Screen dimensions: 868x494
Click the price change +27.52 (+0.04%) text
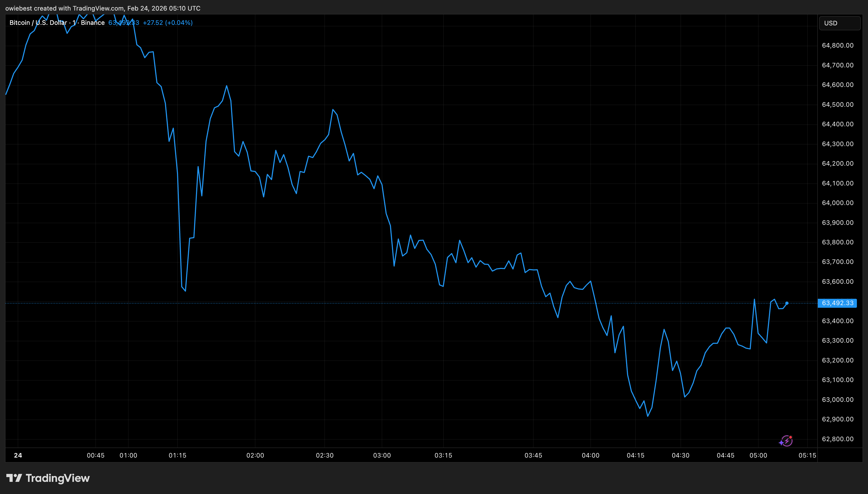(168, 22)
